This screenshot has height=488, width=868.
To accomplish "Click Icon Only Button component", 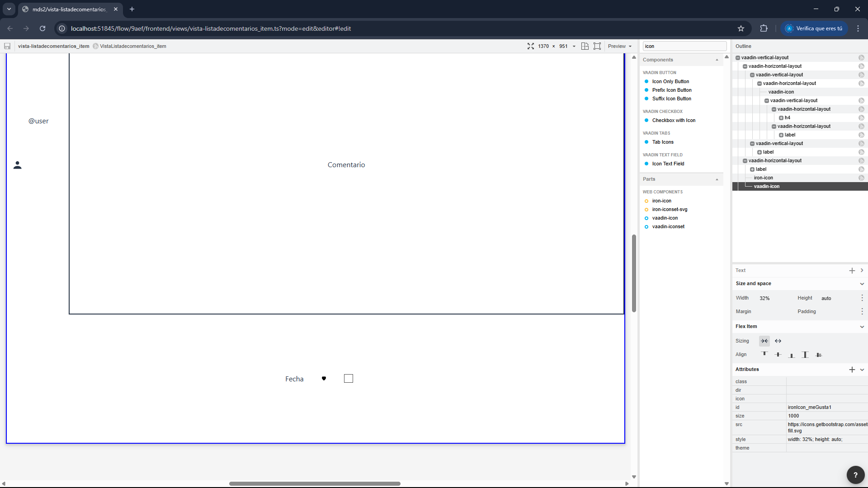I will [x=670, y=81].
